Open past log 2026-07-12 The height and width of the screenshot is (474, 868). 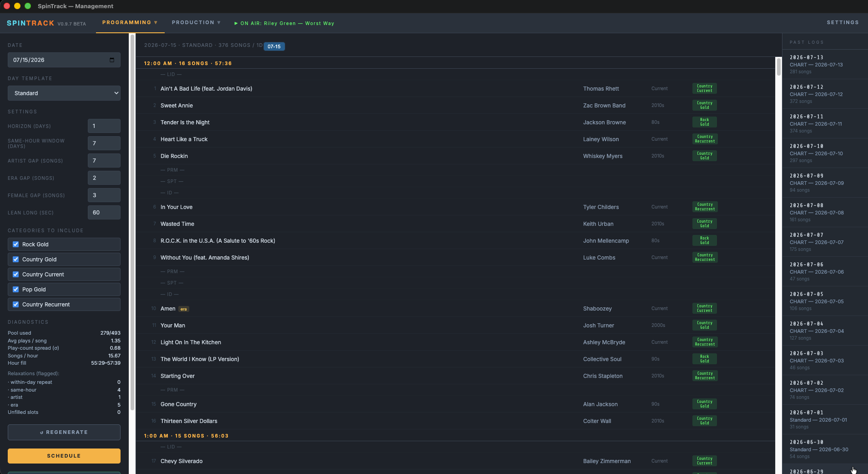tap(825, 94)
